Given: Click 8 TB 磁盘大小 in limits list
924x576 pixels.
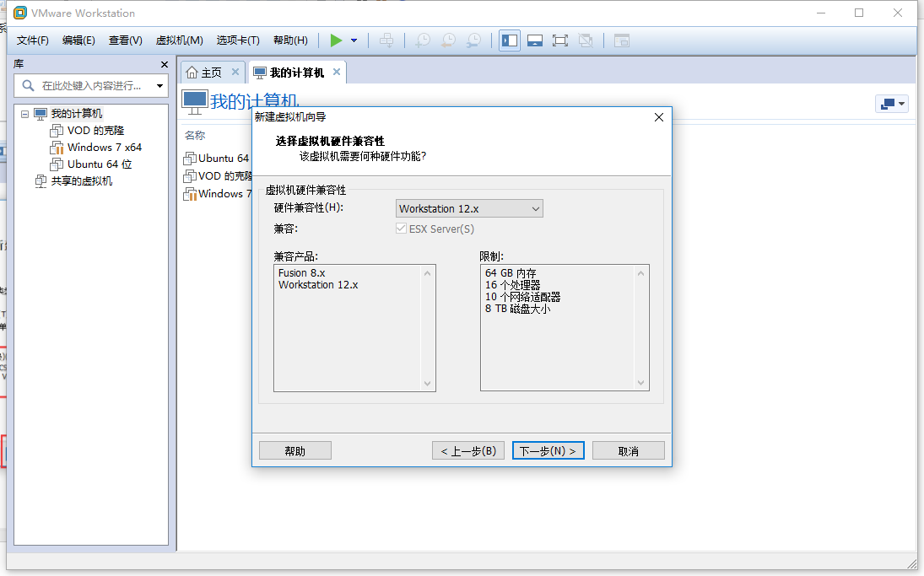Looking at the screenshot, I should (517, 309).
